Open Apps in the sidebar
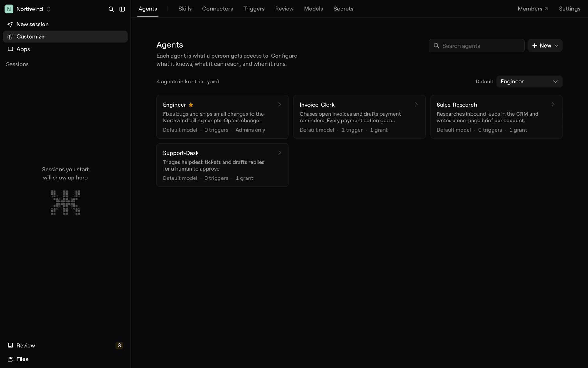The width and height of the screenshot is (588, 368). click(x=65, y=49)
